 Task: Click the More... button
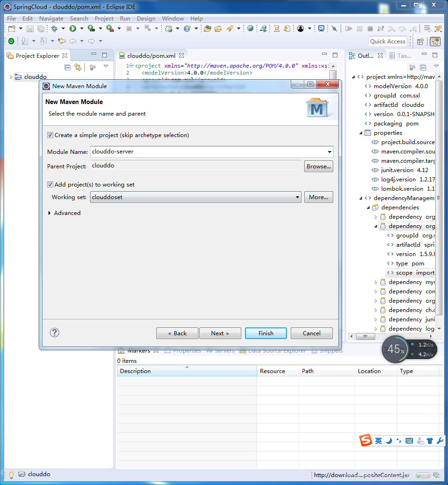point(319,197)
